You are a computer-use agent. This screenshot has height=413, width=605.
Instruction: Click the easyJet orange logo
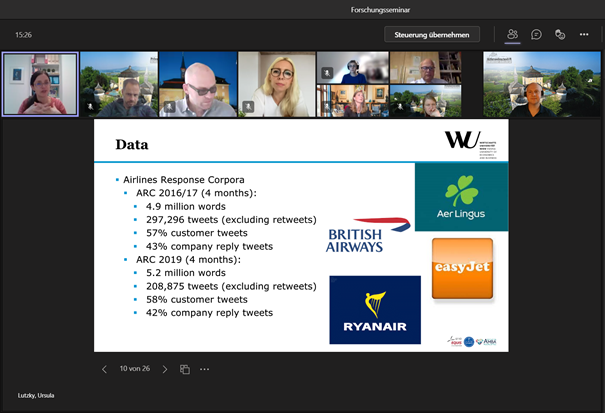[x=462, y=269]
